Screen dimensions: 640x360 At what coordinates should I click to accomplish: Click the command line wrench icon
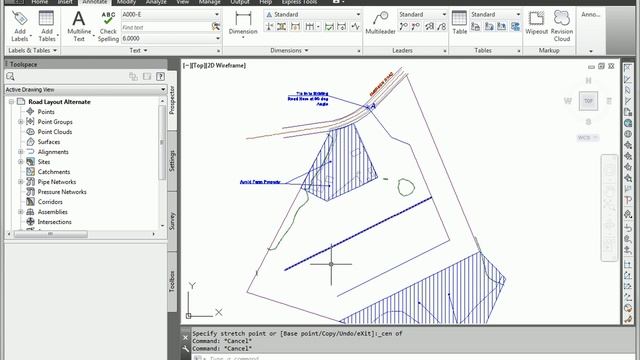[185, 349]
